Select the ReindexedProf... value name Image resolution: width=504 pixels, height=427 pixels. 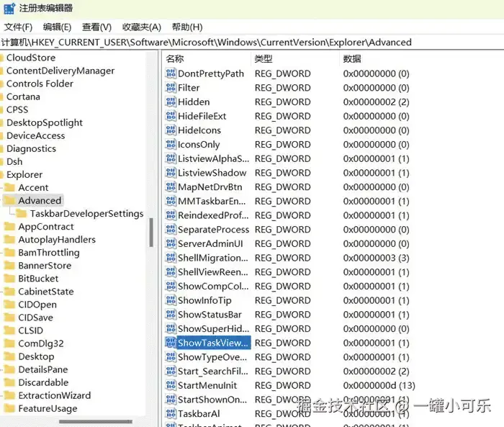[213, 215]
